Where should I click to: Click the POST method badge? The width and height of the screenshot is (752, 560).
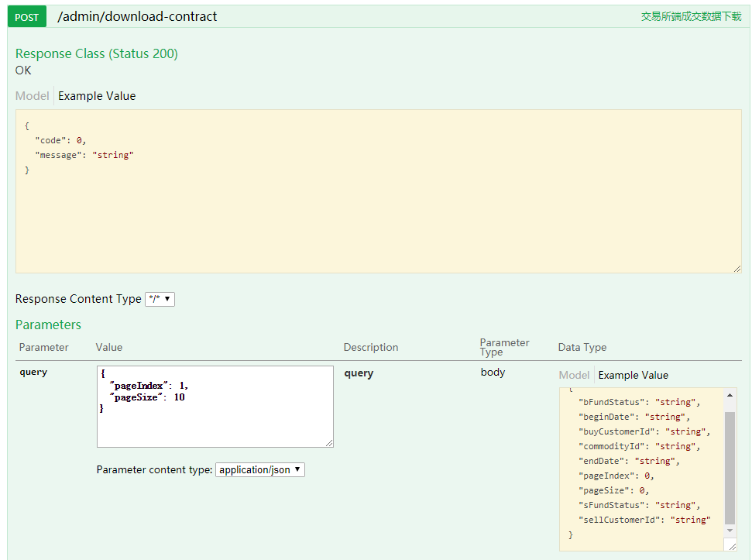26,15
